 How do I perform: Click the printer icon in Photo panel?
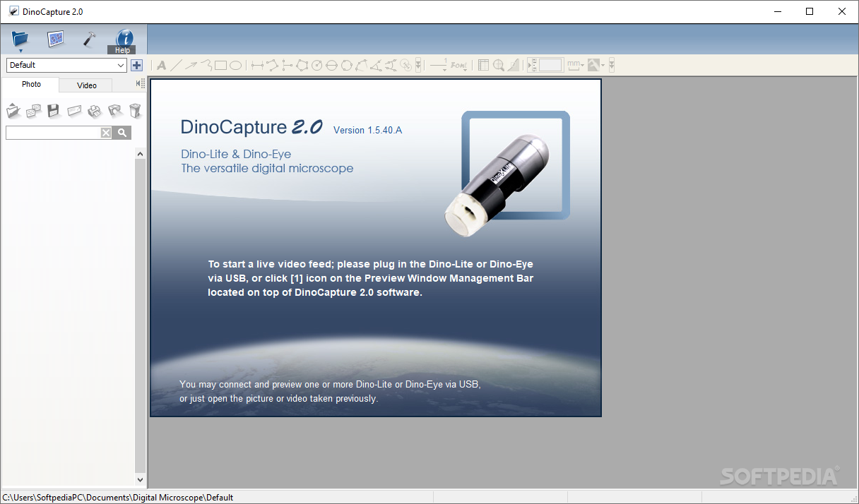94,110
